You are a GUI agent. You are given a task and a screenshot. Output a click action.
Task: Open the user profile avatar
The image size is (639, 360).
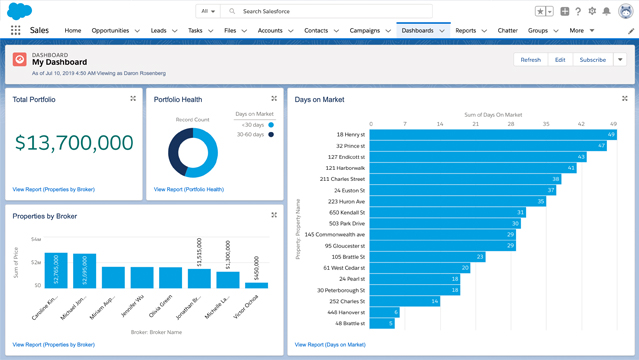626,11
